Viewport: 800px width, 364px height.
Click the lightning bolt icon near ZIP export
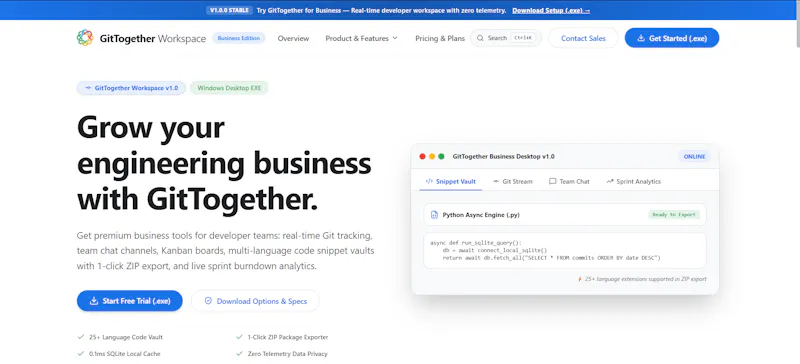click(580, 279)
